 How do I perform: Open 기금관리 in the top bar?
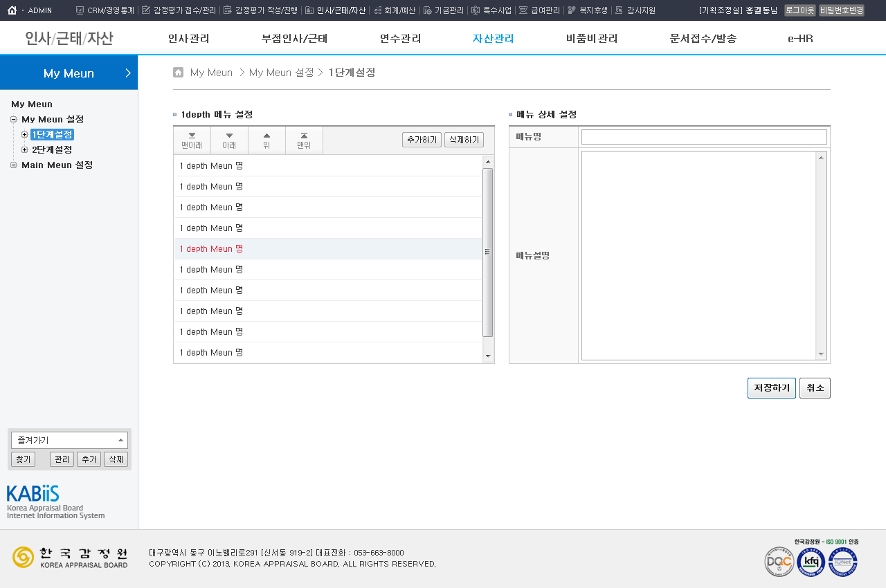click(444, 10)
